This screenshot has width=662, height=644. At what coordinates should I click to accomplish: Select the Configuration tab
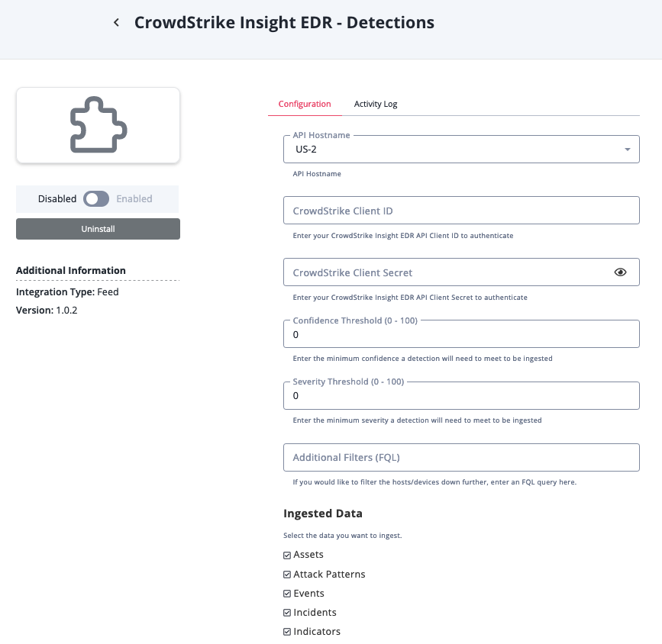click(x=305, y=104)
